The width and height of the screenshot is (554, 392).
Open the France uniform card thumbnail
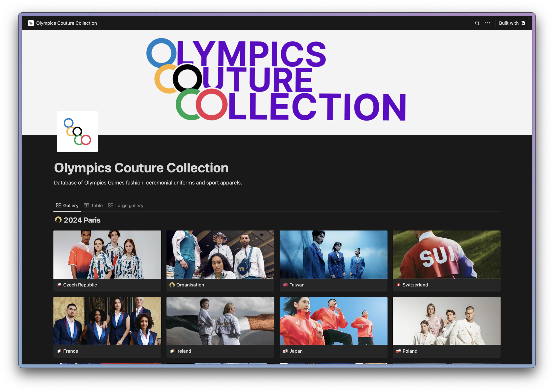(x=107, y=320)
